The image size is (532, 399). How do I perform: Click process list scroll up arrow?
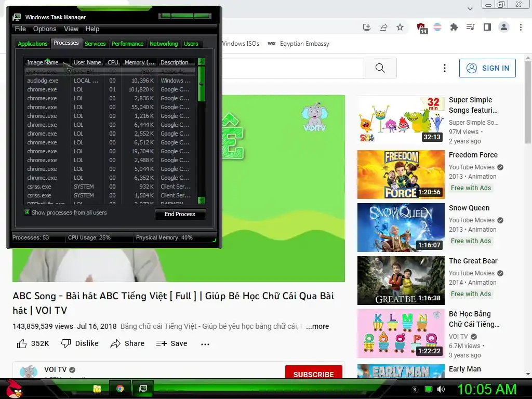201,62
